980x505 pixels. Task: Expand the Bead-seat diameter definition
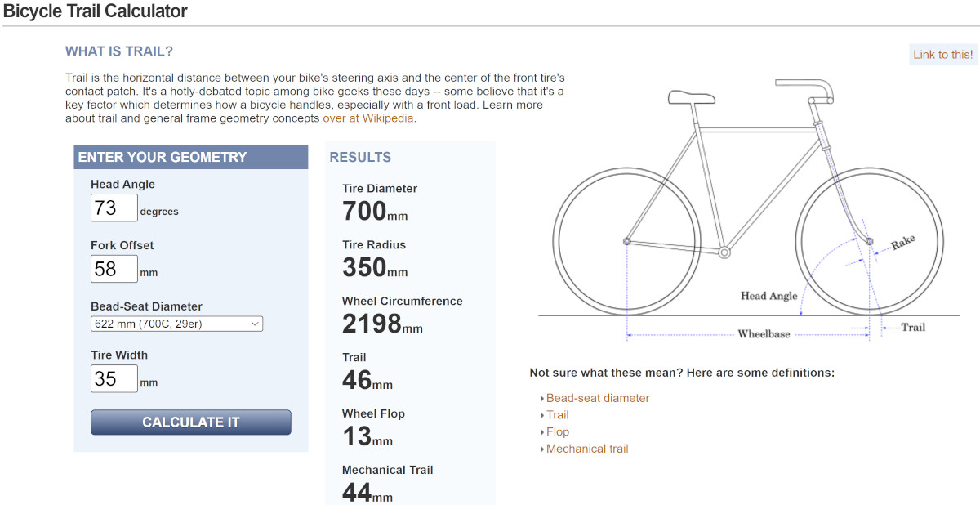[597, 399]
